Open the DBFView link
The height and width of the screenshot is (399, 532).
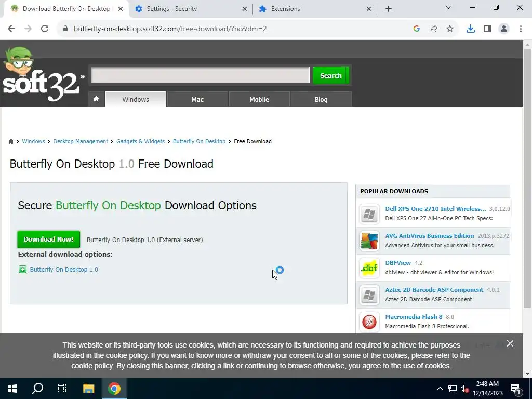(x=398, y=263)
